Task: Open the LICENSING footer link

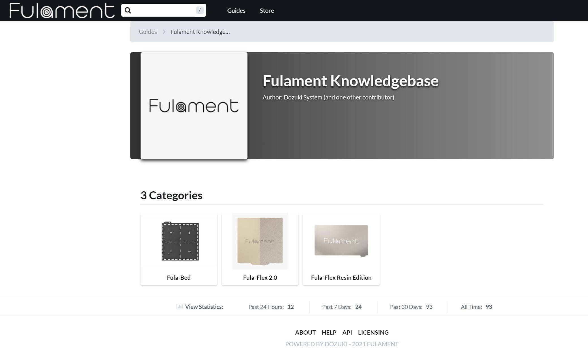Action: (373, 332)
